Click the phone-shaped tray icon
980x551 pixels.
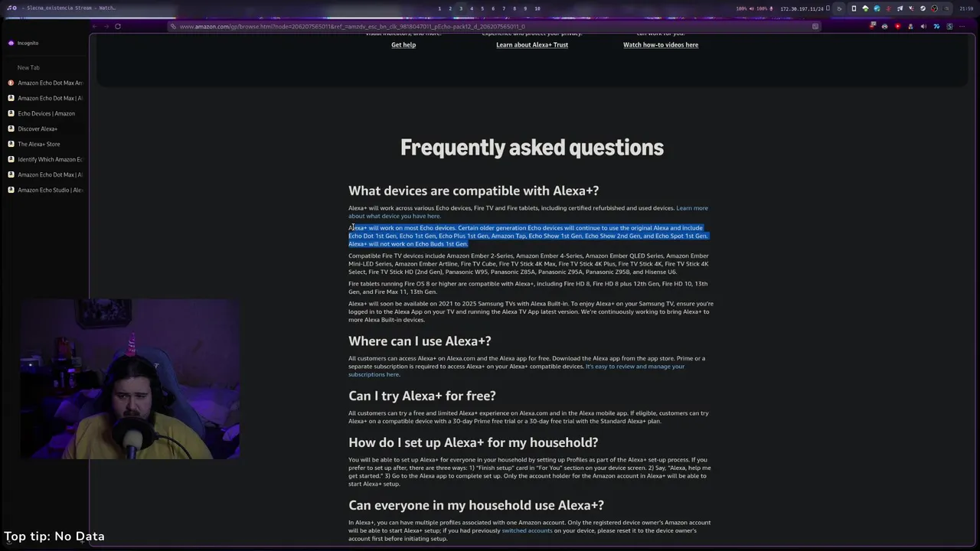pos(854,8)
